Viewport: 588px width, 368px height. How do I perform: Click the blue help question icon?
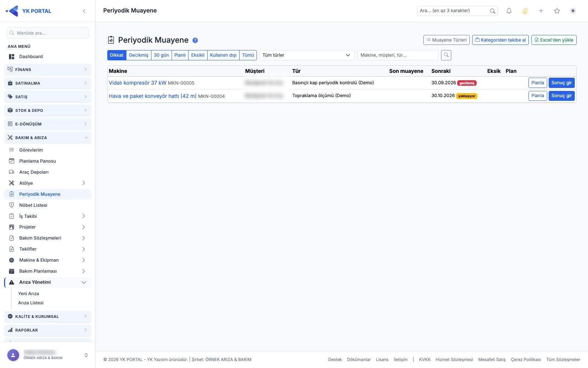pyautogui.click(x=195, y=40)
